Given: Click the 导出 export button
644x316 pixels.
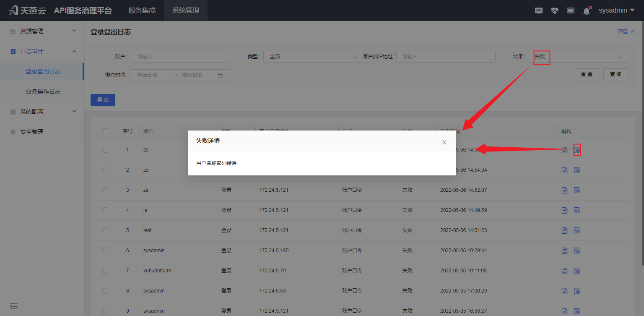Looking at the screenshot, I should tap(103, 100).
